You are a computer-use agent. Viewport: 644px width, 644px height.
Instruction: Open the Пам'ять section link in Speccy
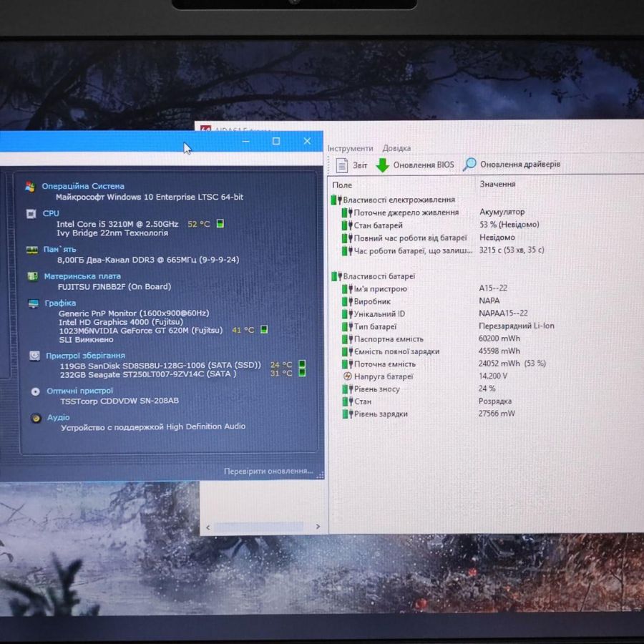point(59,249)
